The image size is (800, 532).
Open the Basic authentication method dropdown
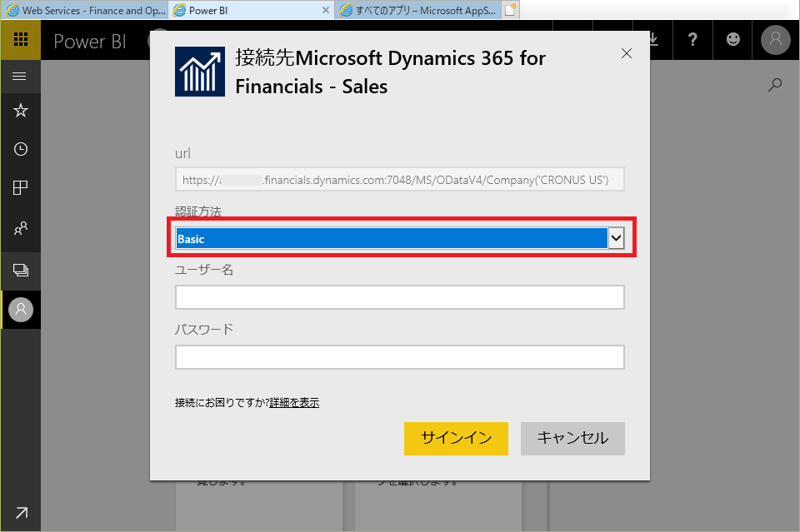[x=400, y=238]
